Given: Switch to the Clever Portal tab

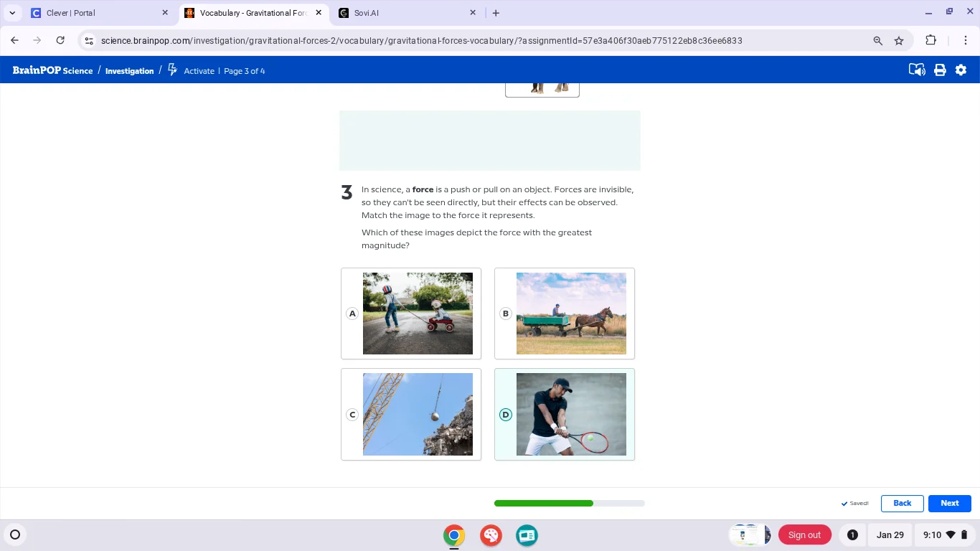Looking at the screenshot, I should tap(99, 13).
